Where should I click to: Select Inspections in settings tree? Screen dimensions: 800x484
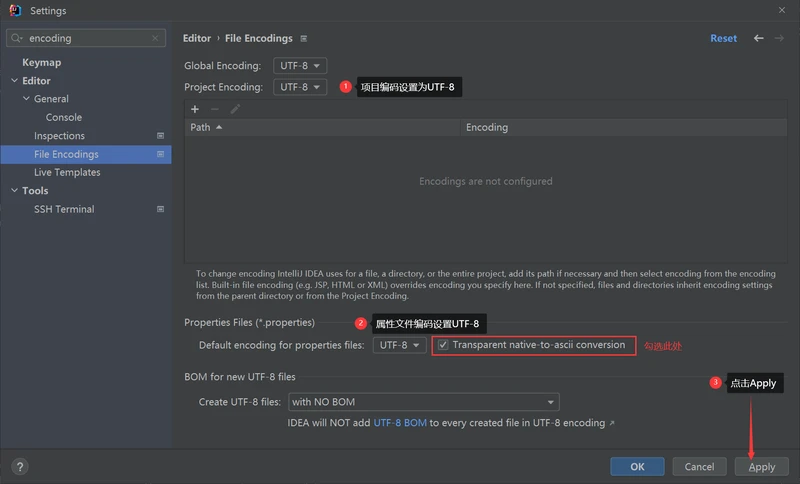tap(59, 136)
